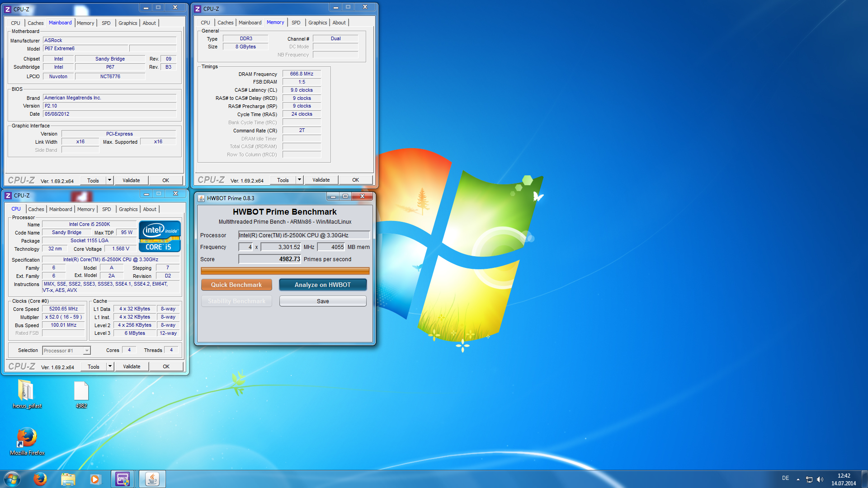The width and height of the screenshot is (868, 488).
Task: Open Mainboard tab in Memory window
Action: 250,23
